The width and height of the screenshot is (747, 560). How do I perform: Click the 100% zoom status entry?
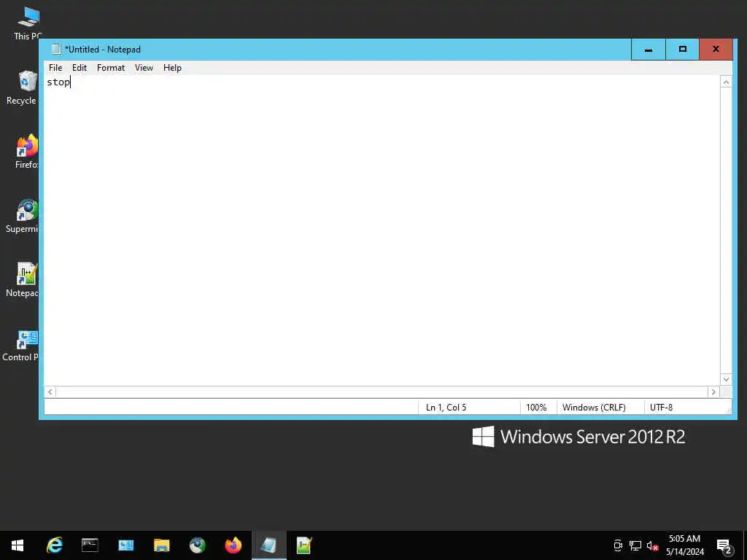(x=536, y=408)
